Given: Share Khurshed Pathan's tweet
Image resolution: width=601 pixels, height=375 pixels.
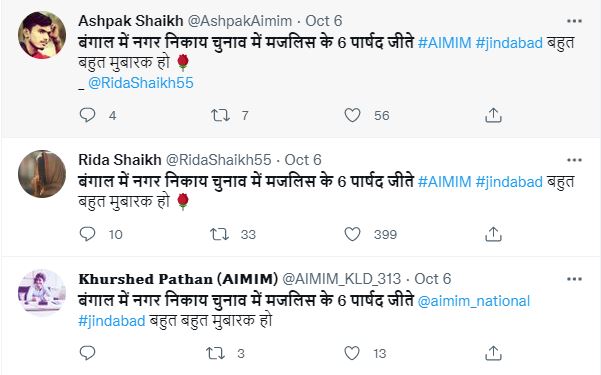Looking at the screenshot, I should pos(493,353).
